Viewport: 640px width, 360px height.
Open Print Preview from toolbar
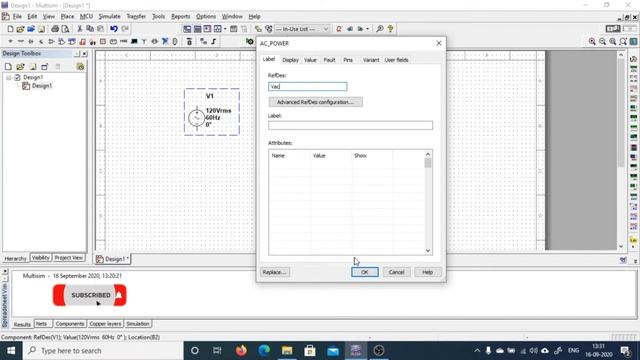(x=65, y=29)
